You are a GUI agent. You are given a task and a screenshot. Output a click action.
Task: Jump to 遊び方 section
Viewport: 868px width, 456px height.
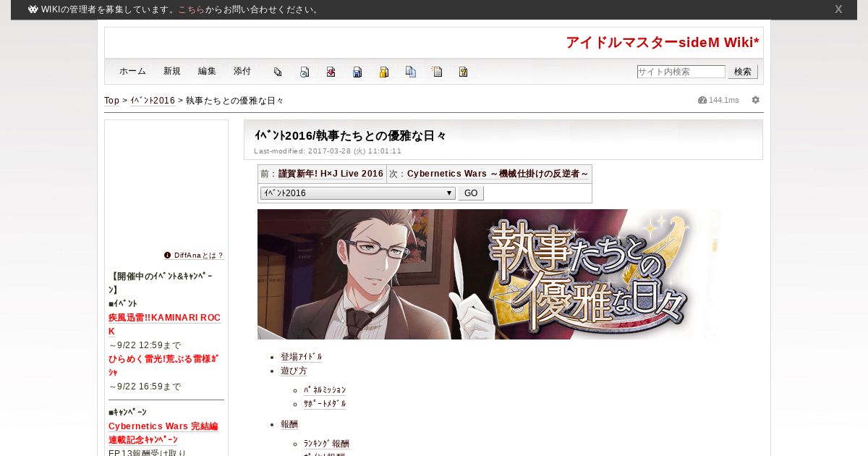point(294,371)
